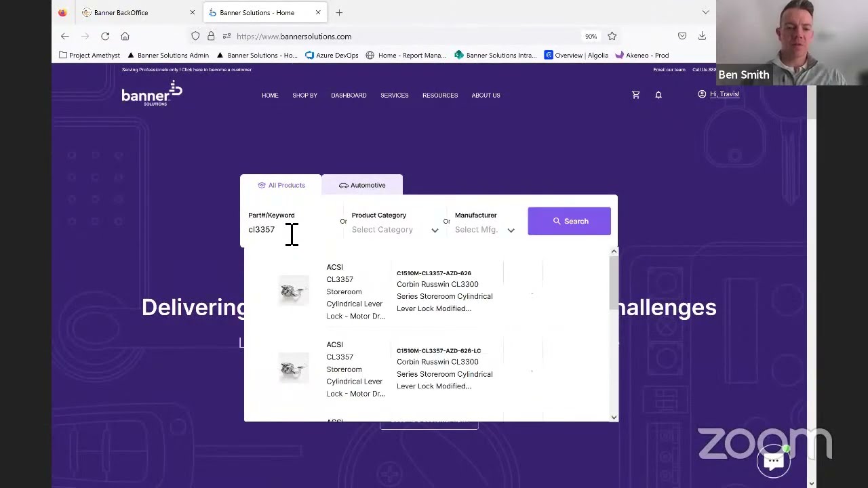Viewport: 868px width, 488px height.
Task: Select the All Products search tab
Action: (x=281, y=185)
